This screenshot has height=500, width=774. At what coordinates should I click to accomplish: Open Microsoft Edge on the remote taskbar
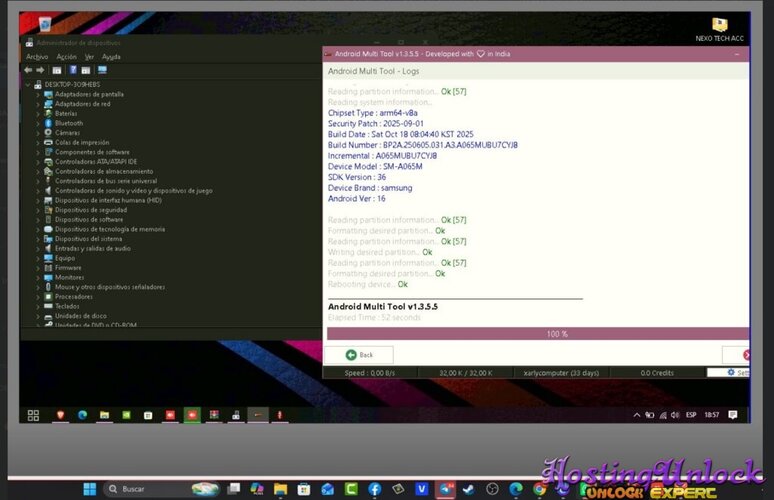(82, 416)
